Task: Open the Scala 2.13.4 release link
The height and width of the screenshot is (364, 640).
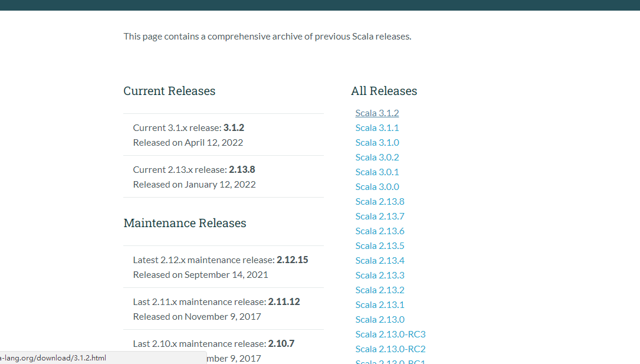Action: tap(380, 260)
